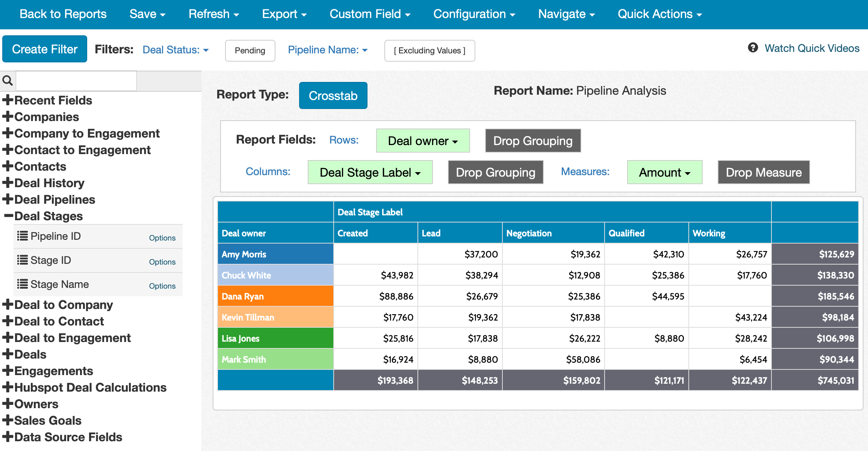Screen dimensions: 868x451
Task: Open the Amount measure dropdown
Action: click(x=664, y=173)
